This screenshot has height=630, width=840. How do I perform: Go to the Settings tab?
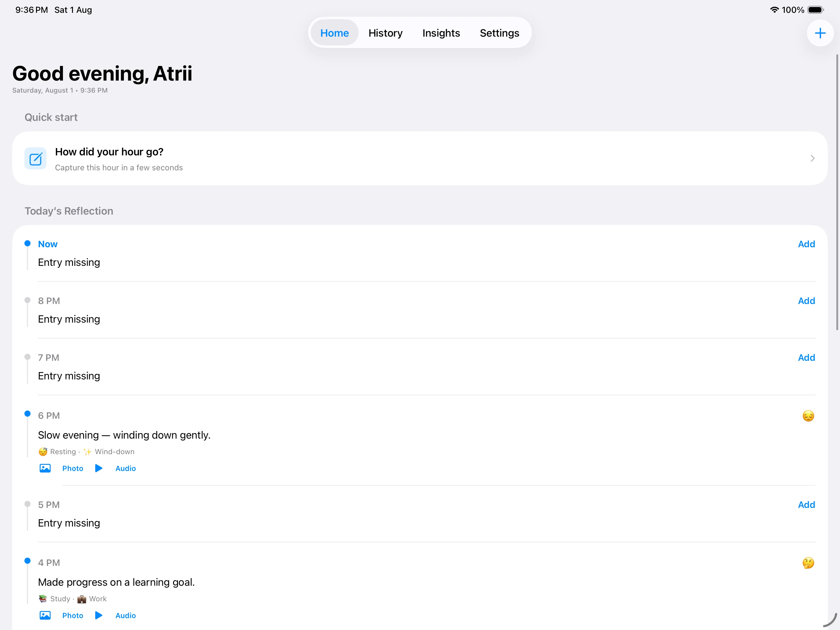click(499, 33)
